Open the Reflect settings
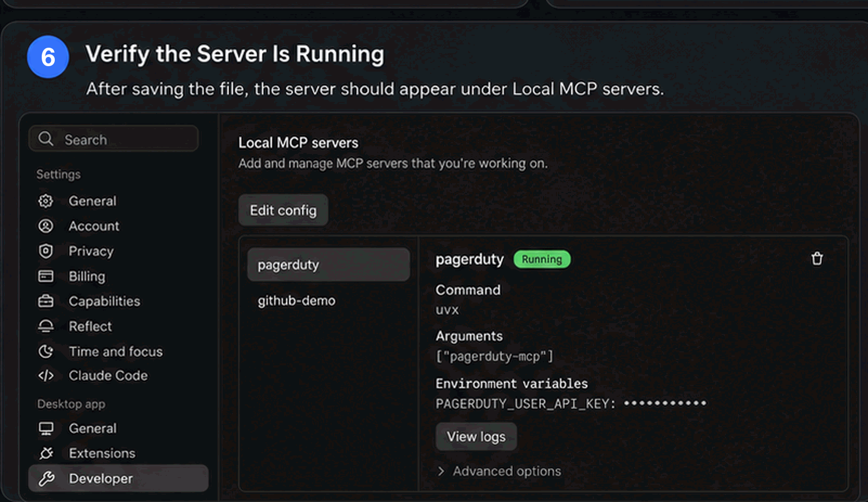This screenshot has height=502, width=868. click(90, 326)
